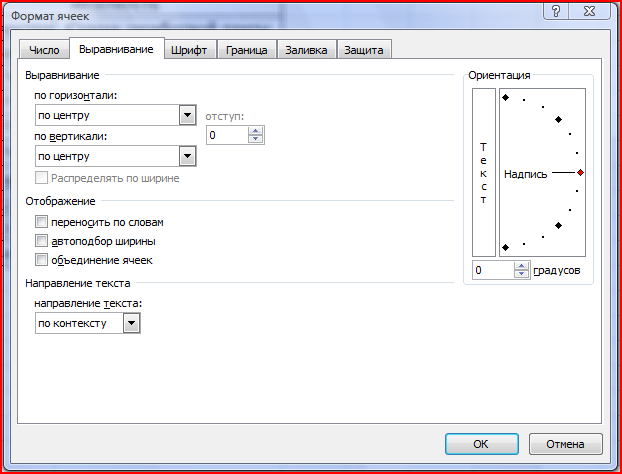Close the Формат ячеек dialog
Image resolution: width=622 pixels, height=474 pixels.
coord(589,11)
